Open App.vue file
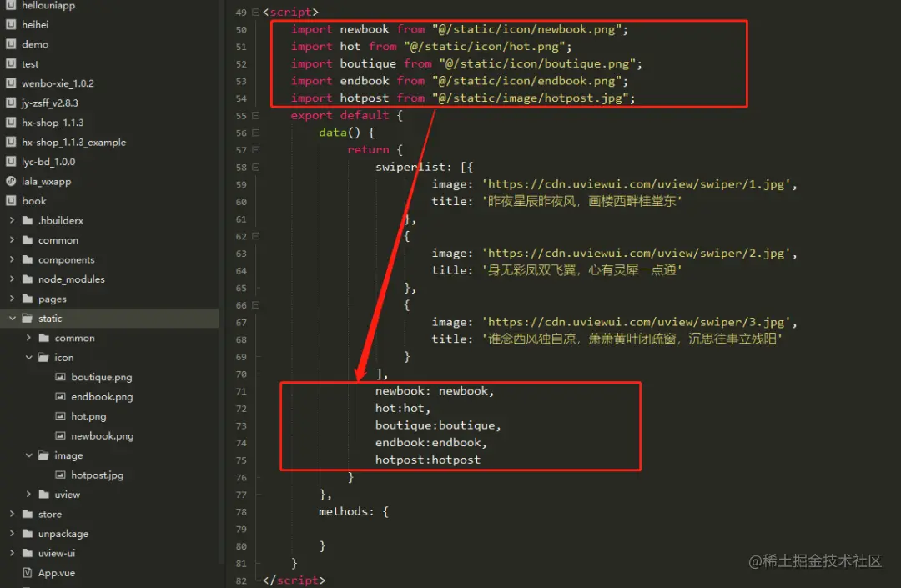 click(x=57, y=572)
